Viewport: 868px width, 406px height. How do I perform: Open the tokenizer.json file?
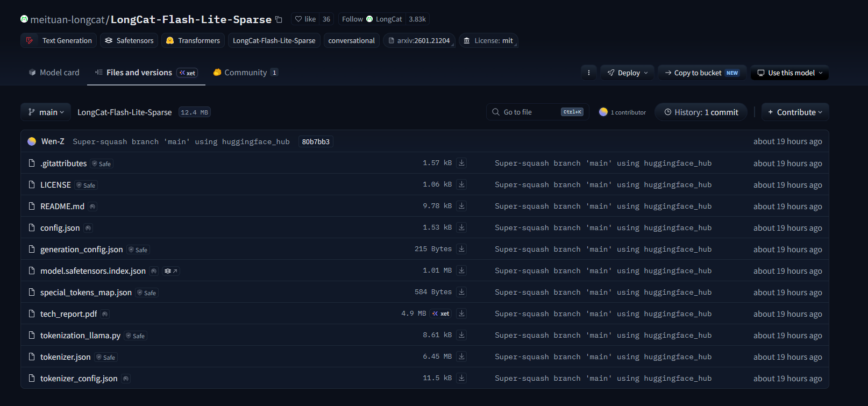[66, 357]
